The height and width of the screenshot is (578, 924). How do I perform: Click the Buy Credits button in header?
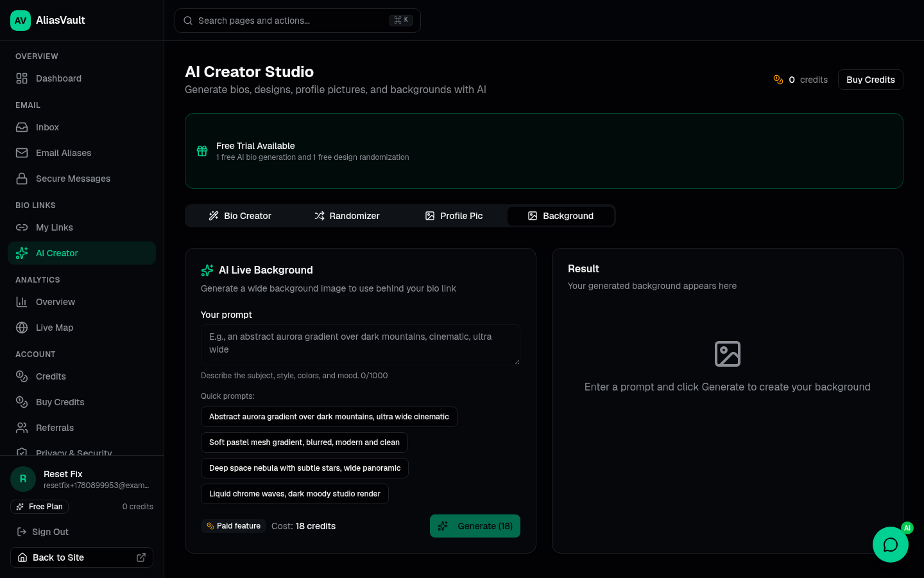click(871, 80)
